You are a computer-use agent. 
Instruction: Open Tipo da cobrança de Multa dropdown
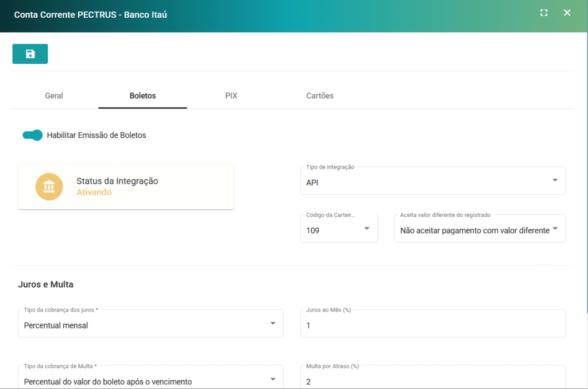click(150, 381)
